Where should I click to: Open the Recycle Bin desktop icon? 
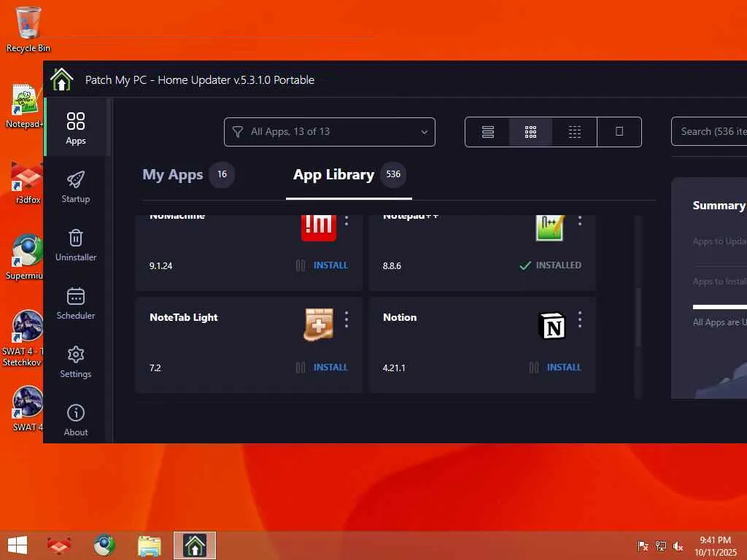point(28,28)
